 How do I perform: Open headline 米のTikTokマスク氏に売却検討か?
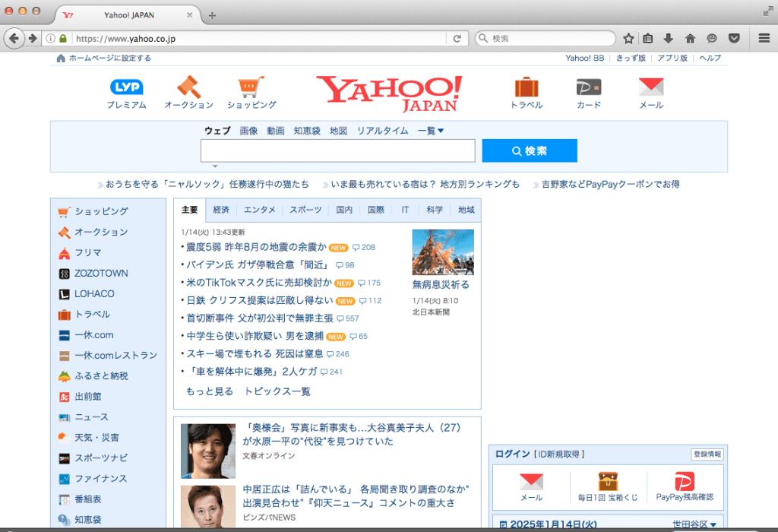[x=259, y=283]
